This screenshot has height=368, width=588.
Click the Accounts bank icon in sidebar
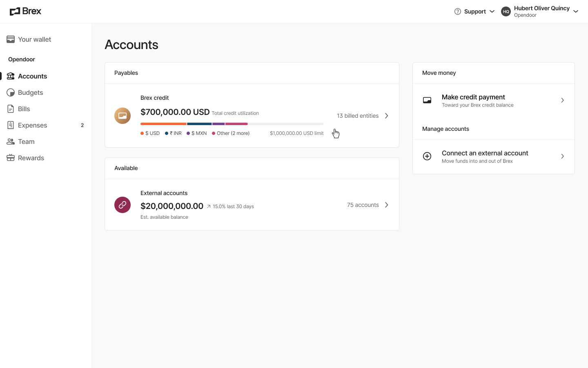pos(11,76)
